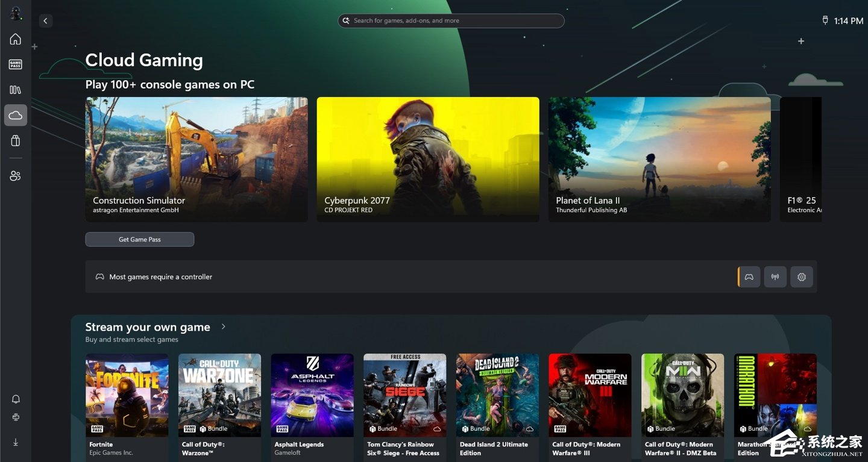The height and width of the screenshot is (462, 868).
Task: Click 'Call of Duty®: Warzone™' title
Action: pyautogui.click(x=203, y=449)
